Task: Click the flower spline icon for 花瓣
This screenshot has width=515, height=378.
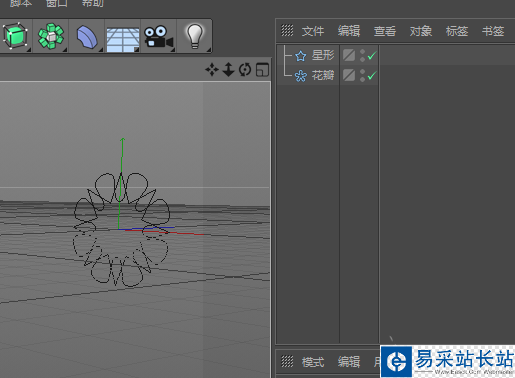Action: [301, 76]
